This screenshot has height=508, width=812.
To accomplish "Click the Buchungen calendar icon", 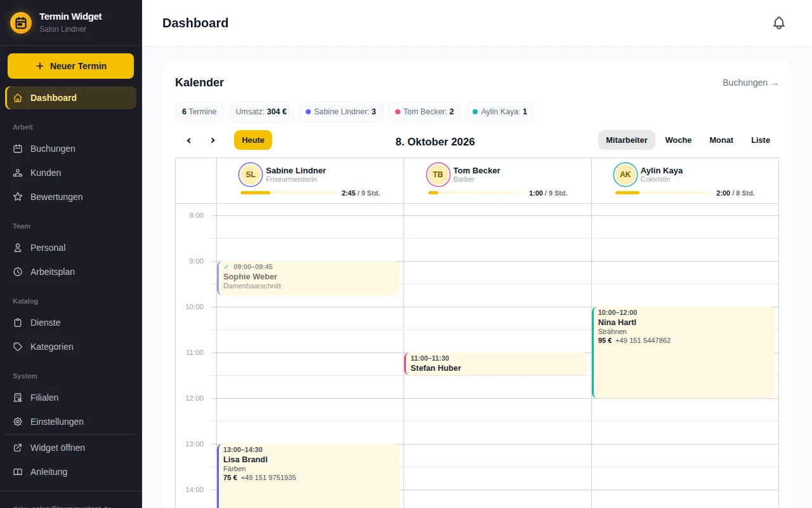I will coord(18,149).
